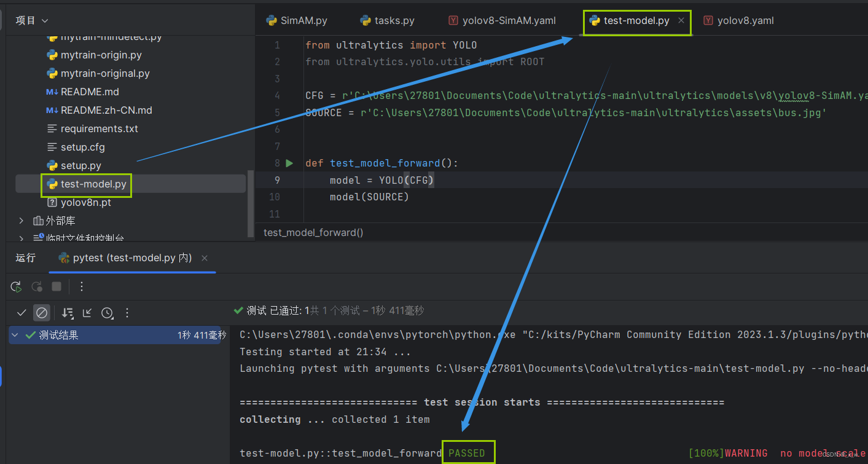Screen dimensions: 868x464
Task: Click the PASSED result text in console
Action: pyautogui.click(x=467, y=453)
